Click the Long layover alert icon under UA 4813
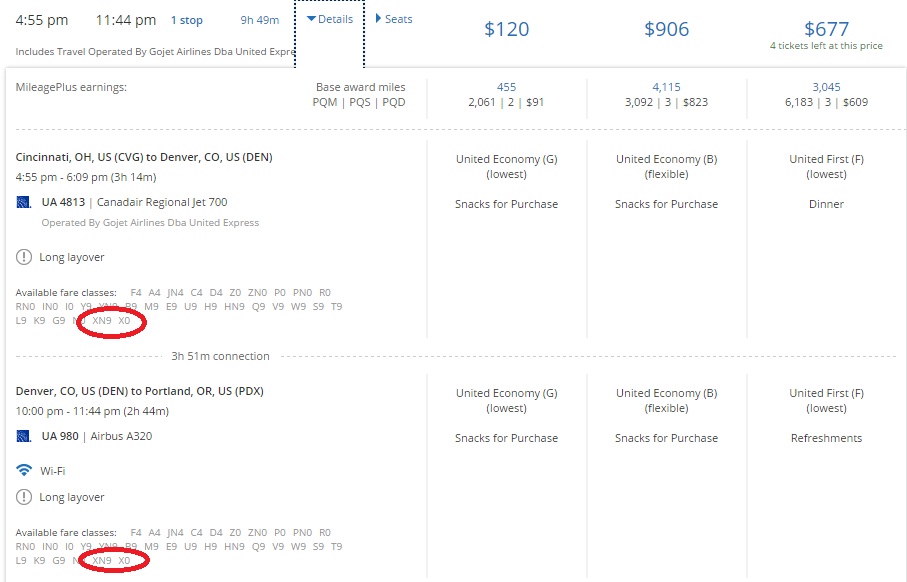The width and height of the screenshot is (907, 582). [x=24, y=257]
